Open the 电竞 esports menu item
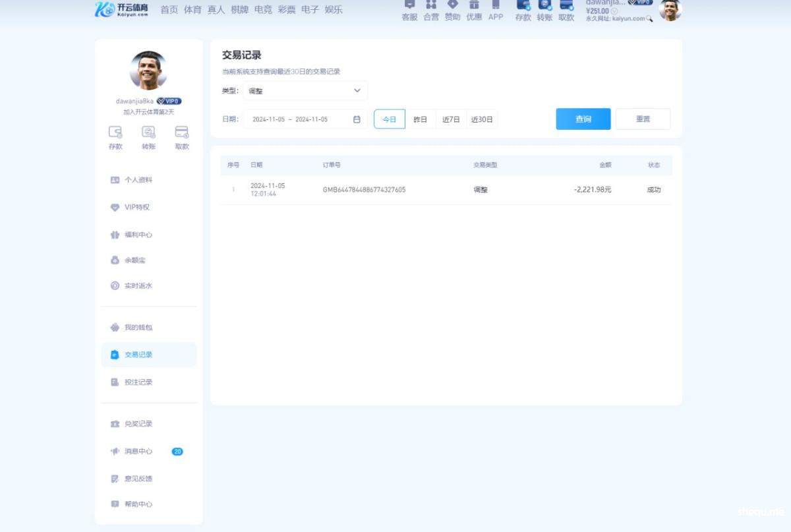This screenshot has height=532, width=791. (263, 9)
